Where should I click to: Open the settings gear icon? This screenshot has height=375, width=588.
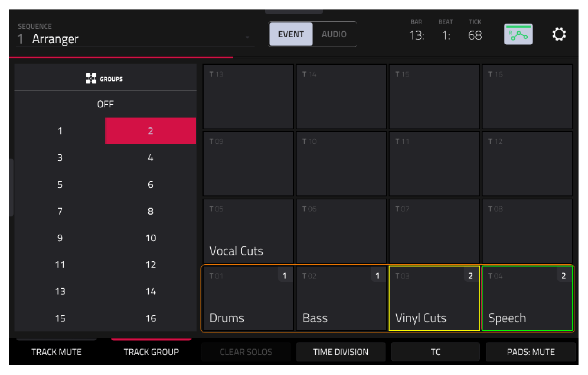coord(558,34)
